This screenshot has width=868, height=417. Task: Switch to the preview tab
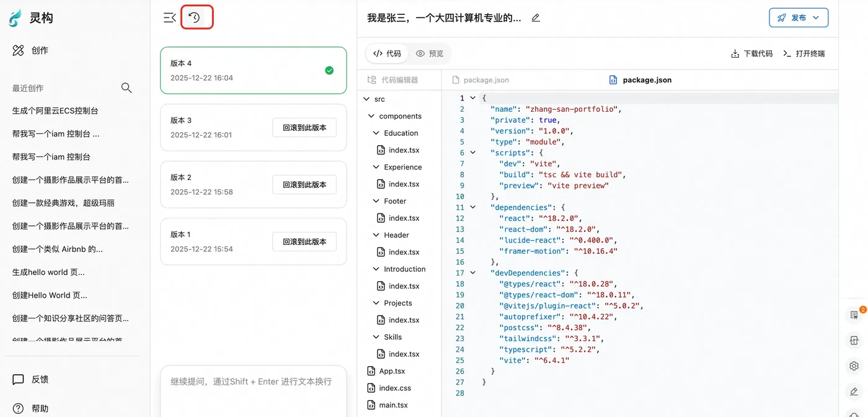(x=430, y=54)
